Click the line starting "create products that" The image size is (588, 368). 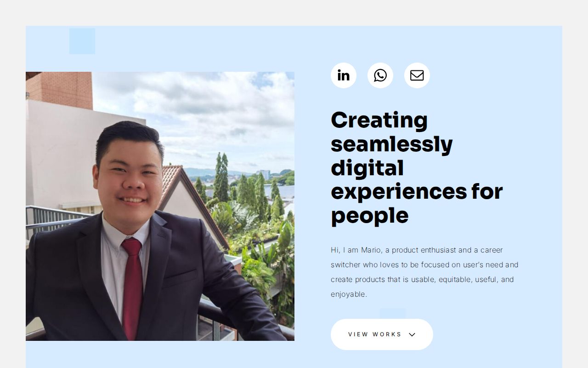[422, 280]
